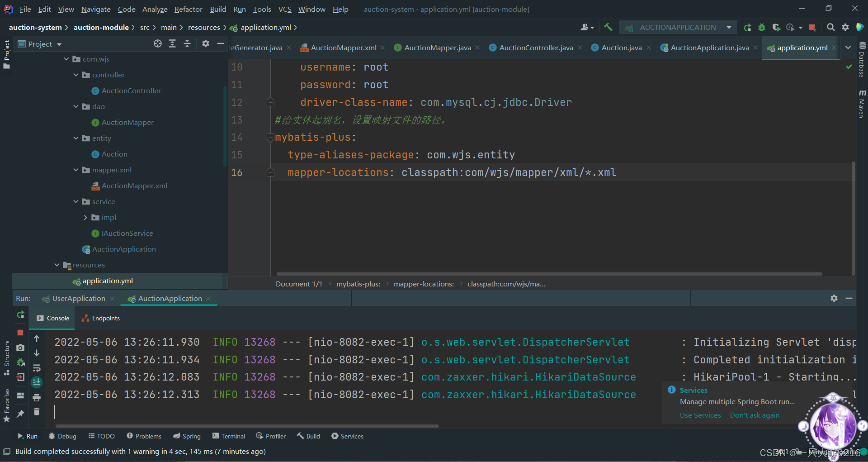Image resolution: width=868 pixels, height=462 pixels.
Task: Print the console output
Action: [37, 397]
